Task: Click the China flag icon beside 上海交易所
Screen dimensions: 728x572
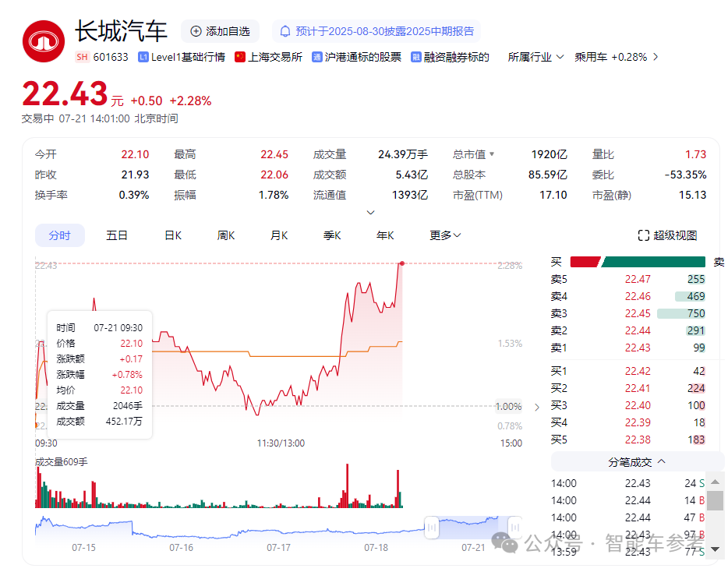Action: coord(240,57)
